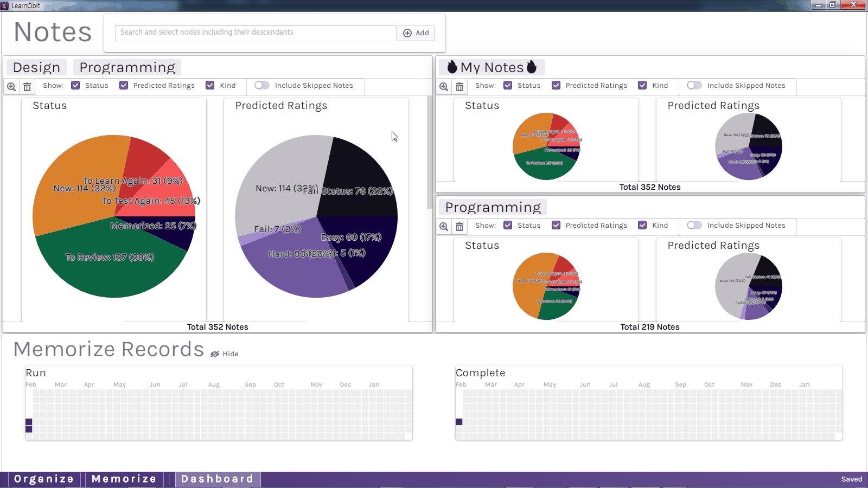The width and height of the screenshot is (868, 488).
Task: Click the LearnObit app icon in title bar
Action: tap(5, 5)
